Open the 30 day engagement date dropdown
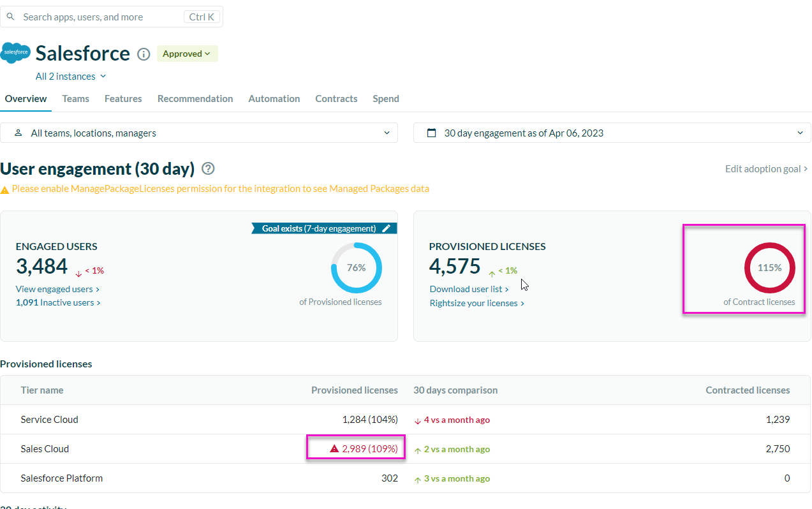Screen dimensions: 812x509 (x=612, y=133)
